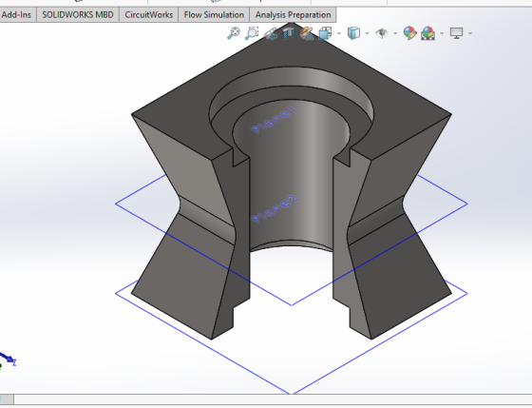Open the Analysis Preparation tab
Screen dimensions: 532x408
click(x=293, y=15)
